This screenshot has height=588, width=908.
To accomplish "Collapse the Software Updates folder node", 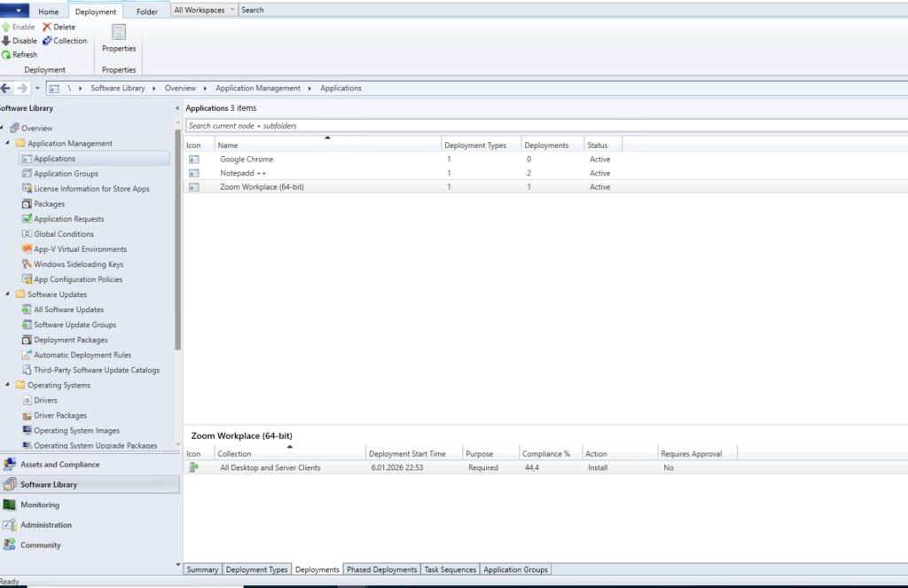I will [7, 294].
